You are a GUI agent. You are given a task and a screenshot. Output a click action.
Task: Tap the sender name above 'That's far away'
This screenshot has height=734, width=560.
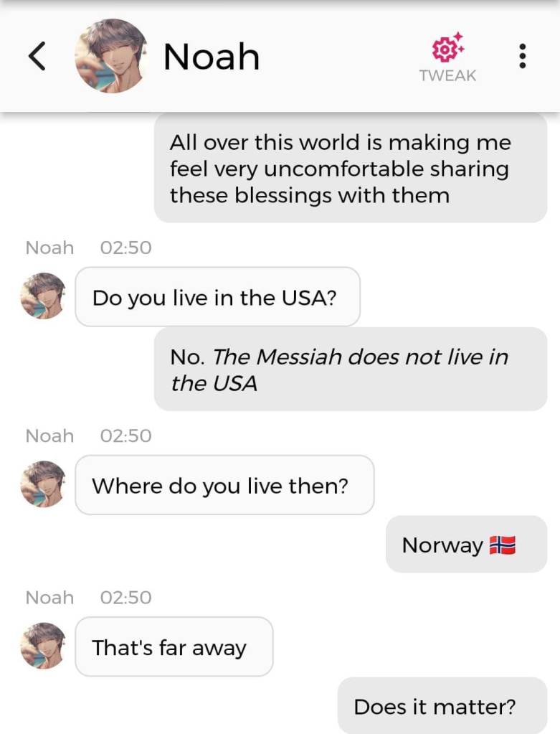point(49,597)
